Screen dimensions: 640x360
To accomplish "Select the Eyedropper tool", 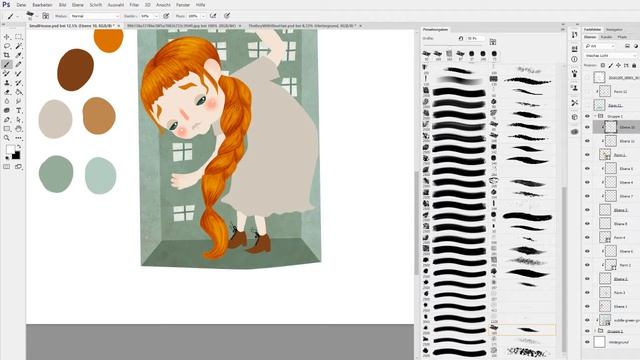I will [x=18, y=55].
